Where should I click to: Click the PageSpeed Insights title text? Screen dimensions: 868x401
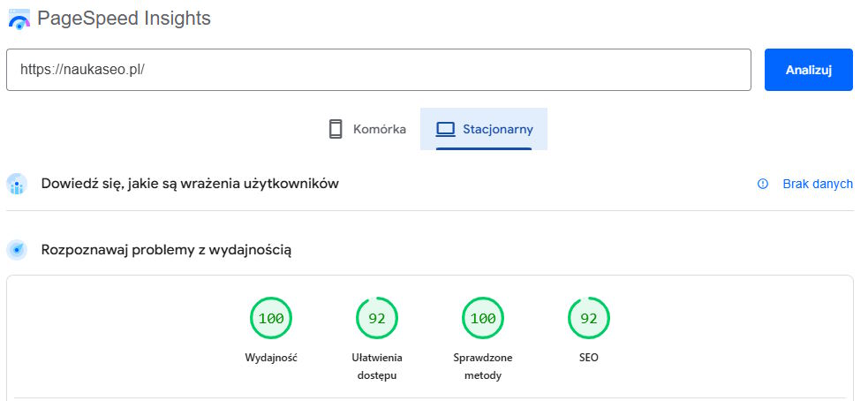tap(124, 19)
